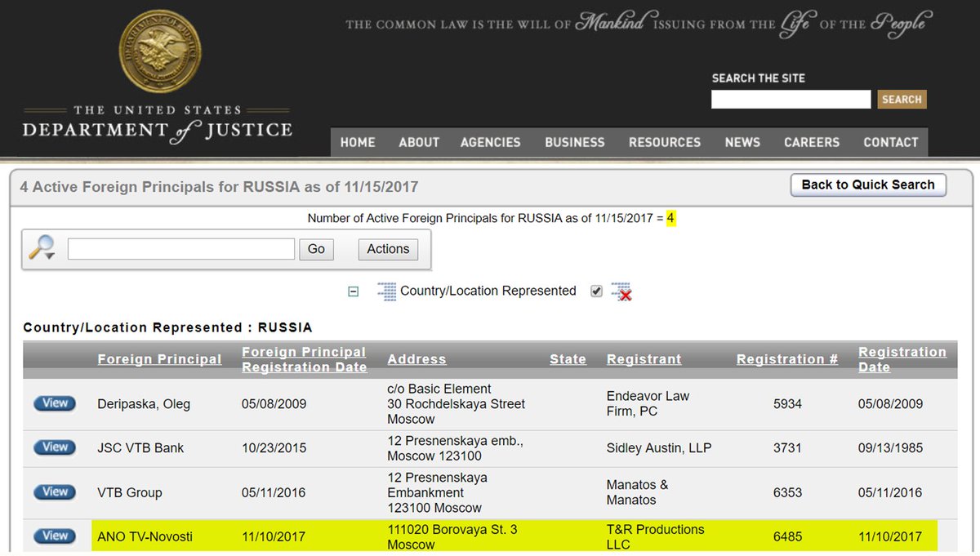Viewport: 980px width, 556px height.
Task: Click the Department of Justice wordmark
Action: point(157,124)
